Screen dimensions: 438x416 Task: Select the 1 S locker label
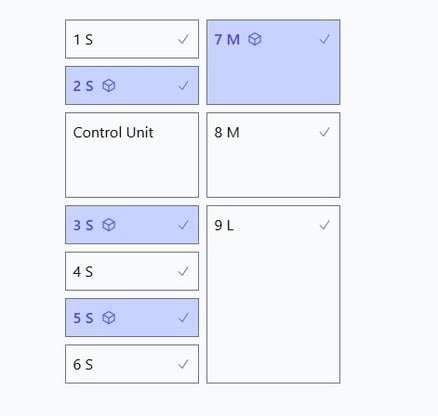(83, 40)
